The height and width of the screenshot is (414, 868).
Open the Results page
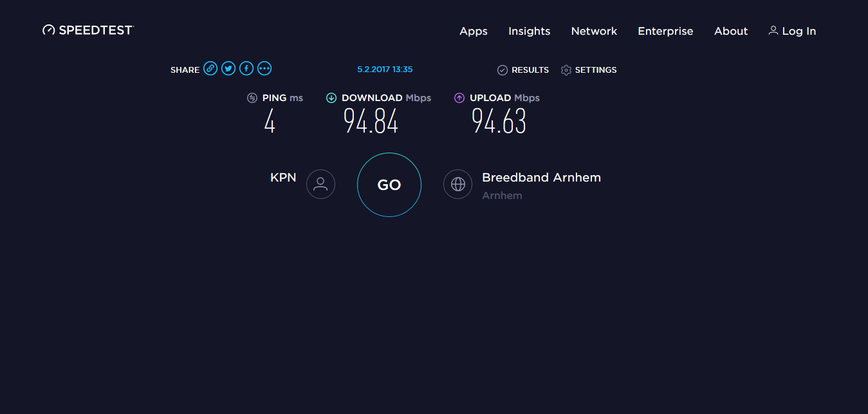point(523,70)
